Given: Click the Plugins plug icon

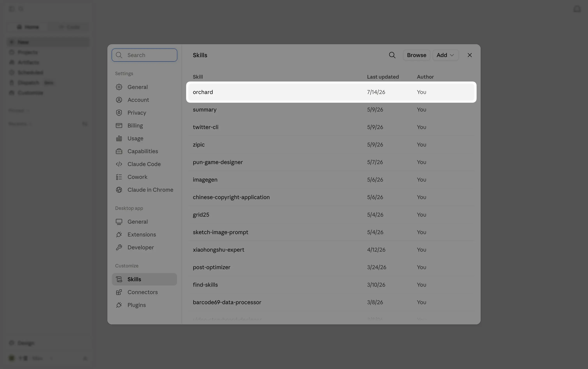Looking at the screenshot, I should (119, 305).
